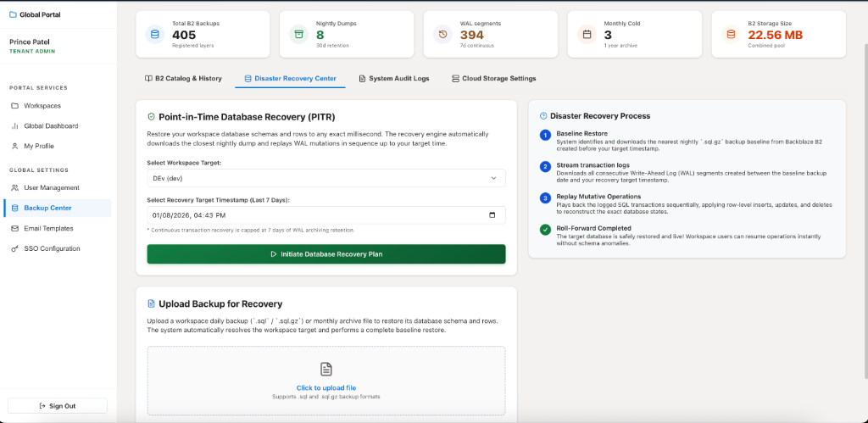Viewport: 868px width, 423px height.
Task: Click the file icon beside Upload Backup heading
Action: point(151,304)
